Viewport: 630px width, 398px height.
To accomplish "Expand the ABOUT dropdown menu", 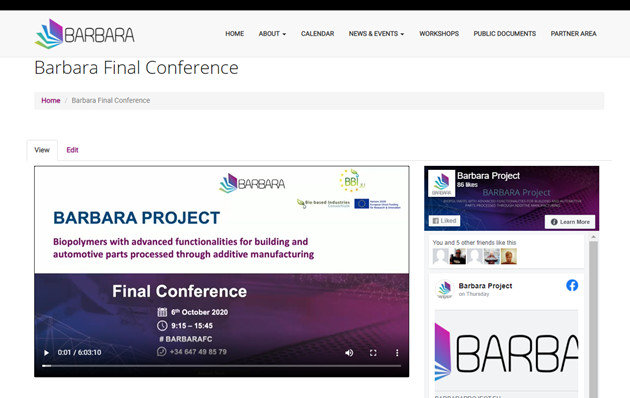I will point(272,34).
